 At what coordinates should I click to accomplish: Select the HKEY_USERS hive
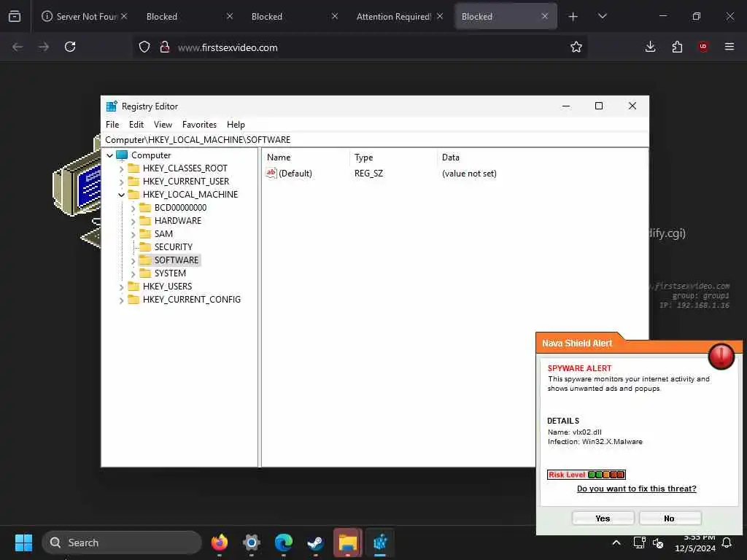tap(167, 286)
